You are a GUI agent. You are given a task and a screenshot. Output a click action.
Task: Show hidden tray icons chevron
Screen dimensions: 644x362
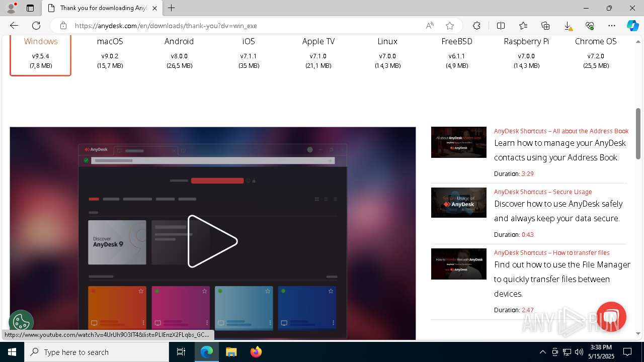(542, 352)
